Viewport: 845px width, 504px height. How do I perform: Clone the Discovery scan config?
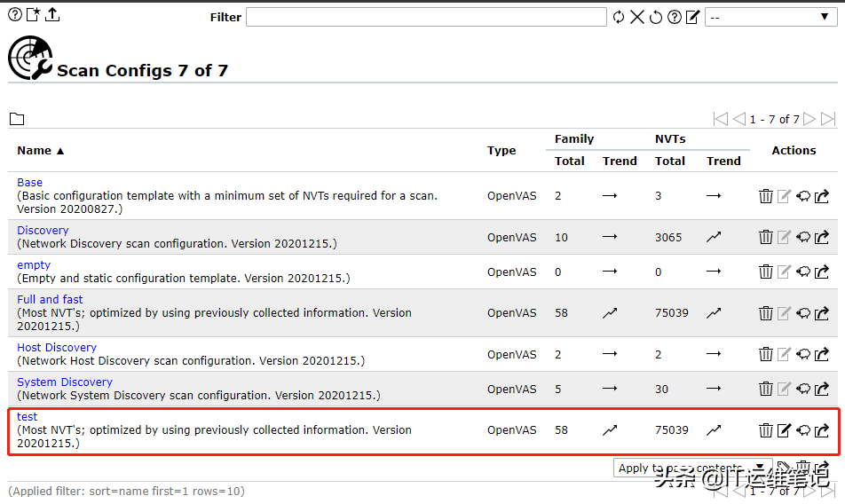pos(803,237)
